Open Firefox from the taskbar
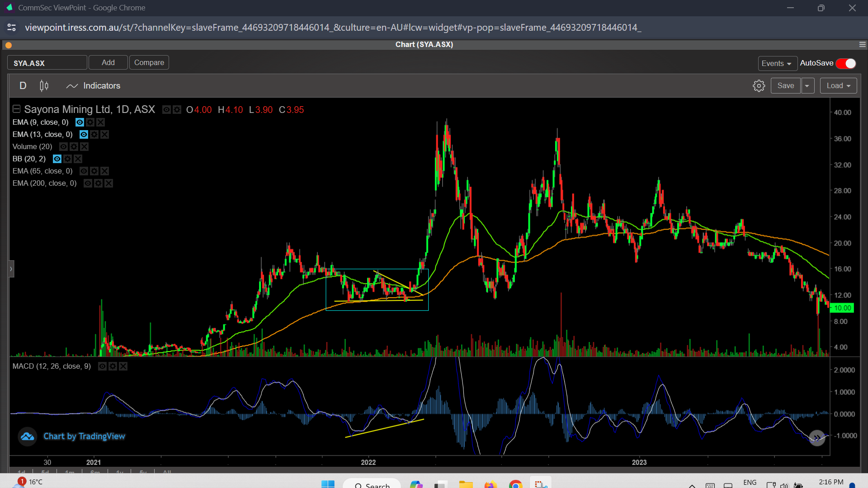 coord(490,484)
